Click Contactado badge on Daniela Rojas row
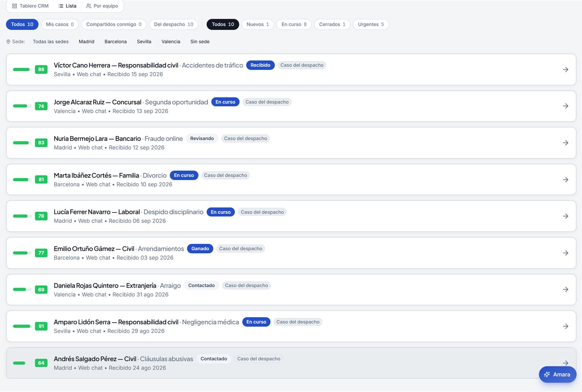This screenshot has height=392, width=582. point(201,285)
